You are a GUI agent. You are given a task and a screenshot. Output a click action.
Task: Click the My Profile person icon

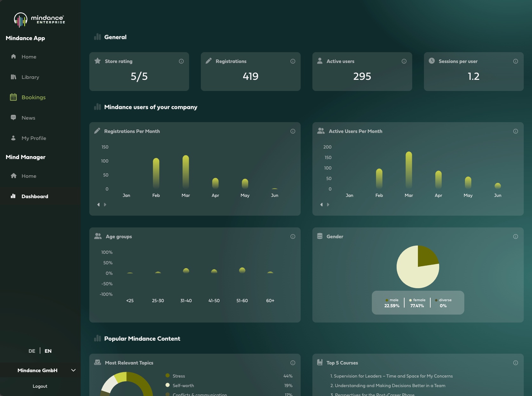pyautogui.click(x=13, y=138)
